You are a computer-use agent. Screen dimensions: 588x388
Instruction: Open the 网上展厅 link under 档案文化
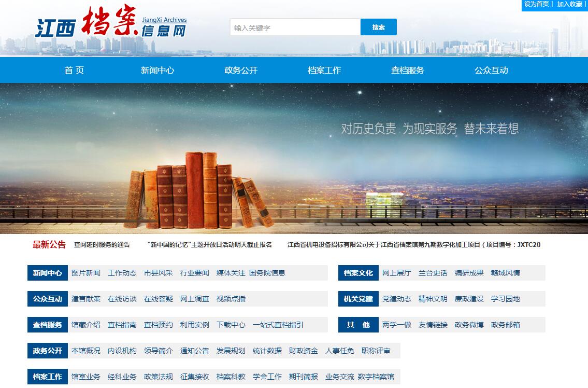(397, 273)
